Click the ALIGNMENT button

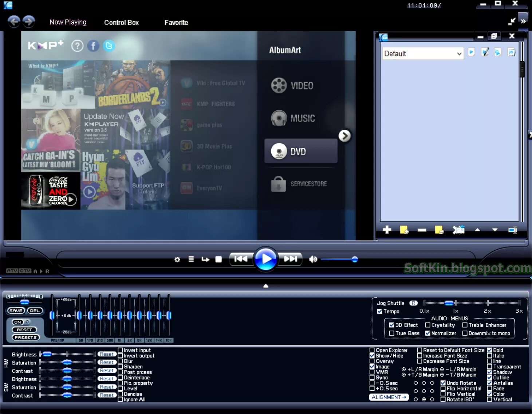pyautogui.click(x=389, y=397)
